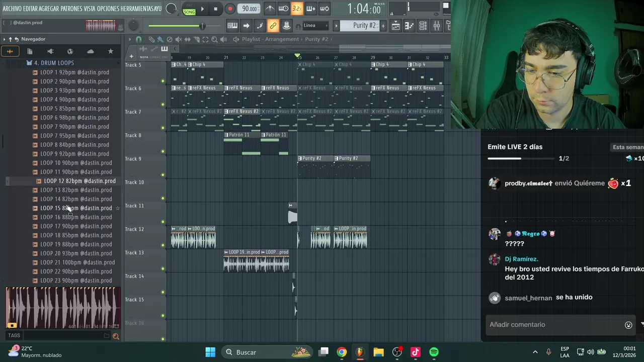Switch the PAT/SONG mode toggle
644x362 pixels.
pos(189,9)
